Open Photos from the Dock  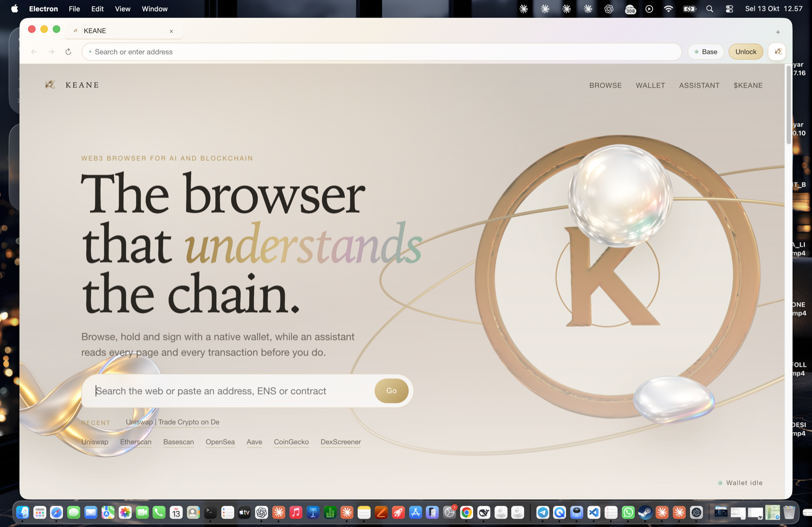click(x=125, y=512)
